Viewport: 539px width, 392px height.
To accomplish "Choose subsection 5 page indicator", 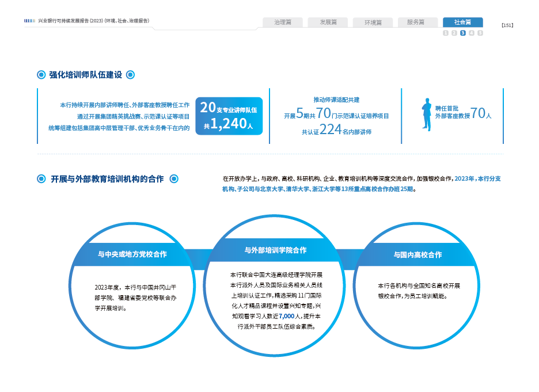I will coord(480,33).
